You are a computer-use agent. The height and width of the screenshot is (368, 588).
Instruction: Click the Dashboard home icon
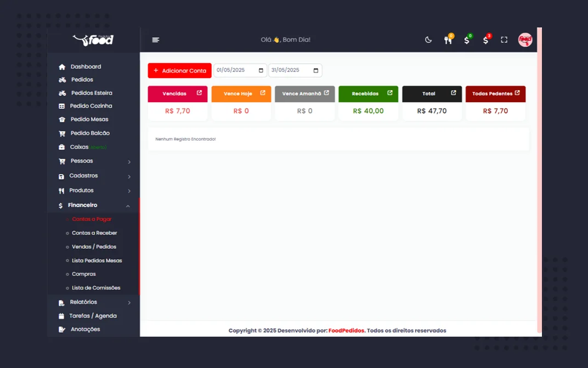[62, 67]
